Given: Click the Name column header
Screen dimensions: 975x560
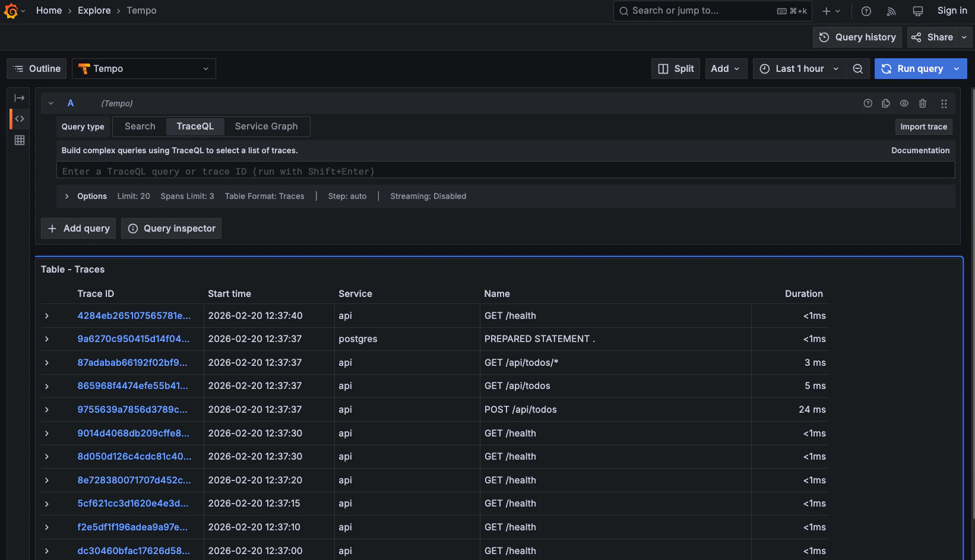Looking at the screenshot, I should point(497,294).
